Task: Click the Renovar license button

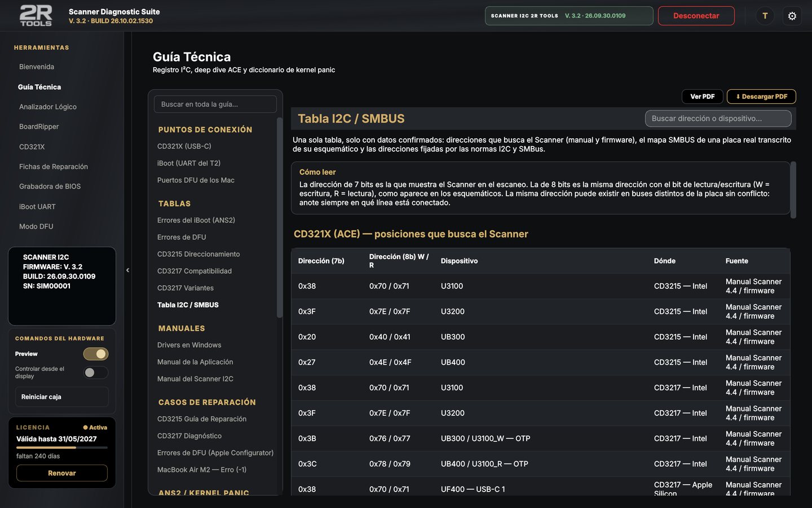Action: pyautogui.click(x=62, y=473)
